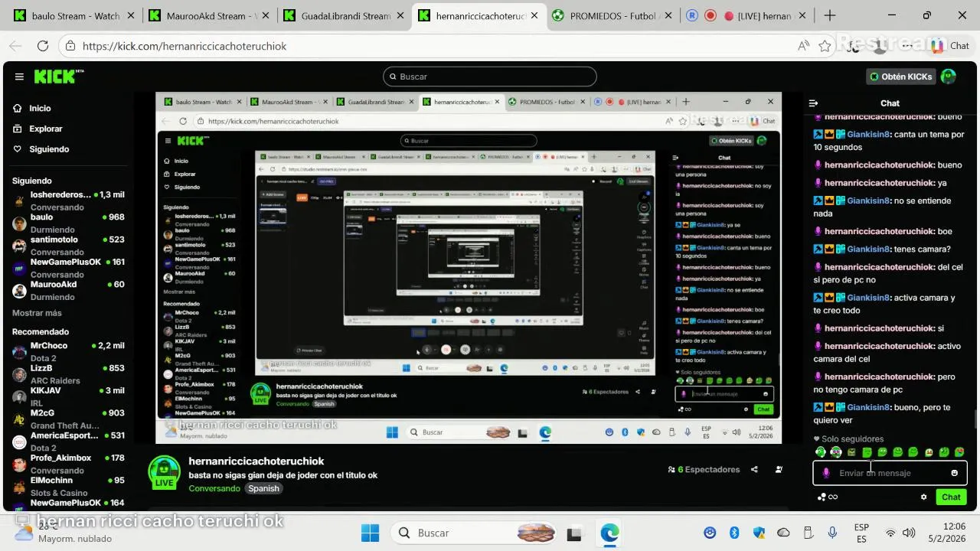Click Giankisin8 username in 'bueno, pero te quiero ver'
Viewport: 980px width, 551px height.
point(868,407)
